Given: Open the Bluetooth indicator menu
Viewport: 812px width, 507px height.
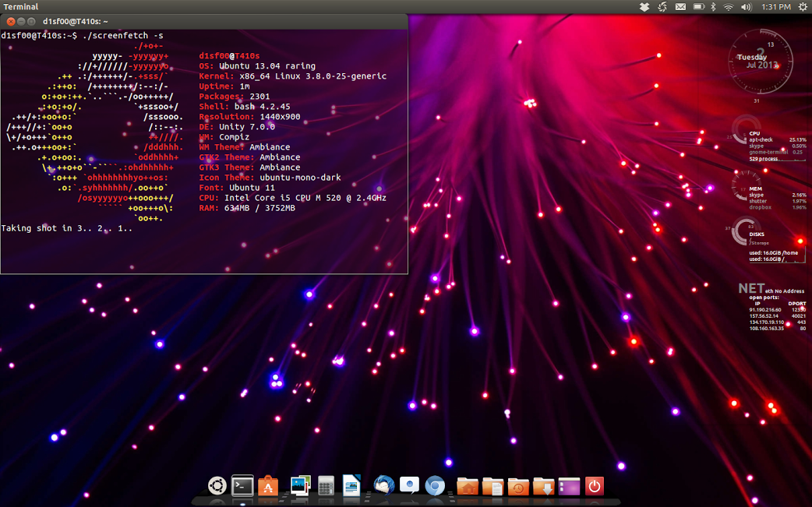Looking at the screenshot, I should (713, 7).
